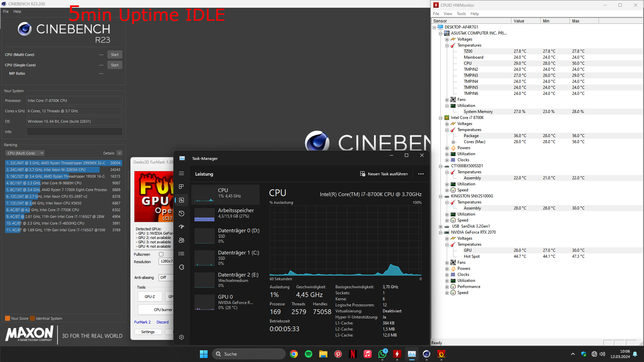This screenshot has height=362, width=644.
Task: Open Details page in Task Manager sidebar
Action: click(181, 254)
